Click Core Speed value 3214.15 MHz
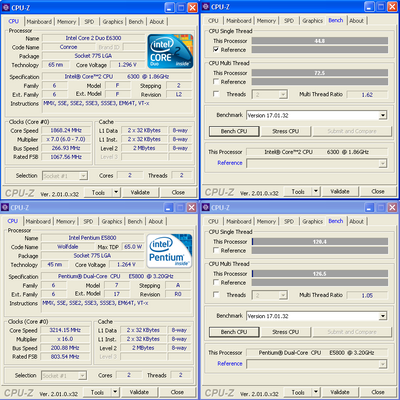This screenshot has width=400, height=400. 65,330
